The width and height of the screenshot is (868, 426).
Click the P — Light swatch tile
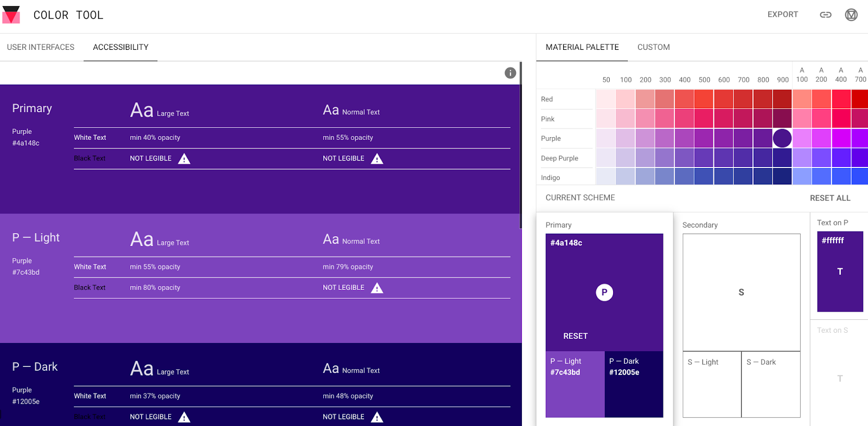point(575,384)
